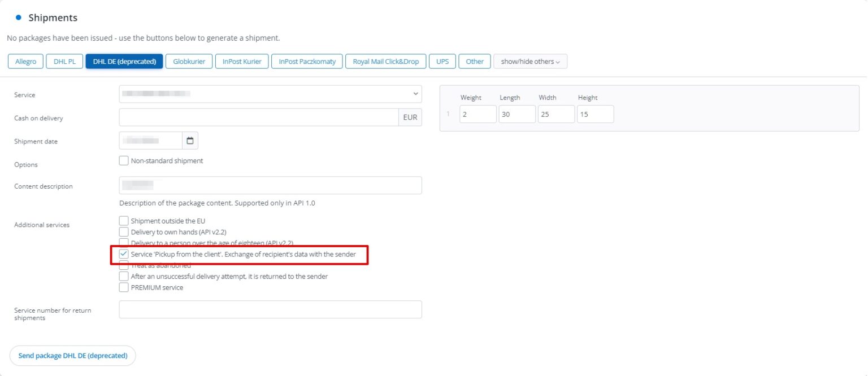Select the DHL DE (deprecated) tab
The image size is (868, 376).
point(124,62)
